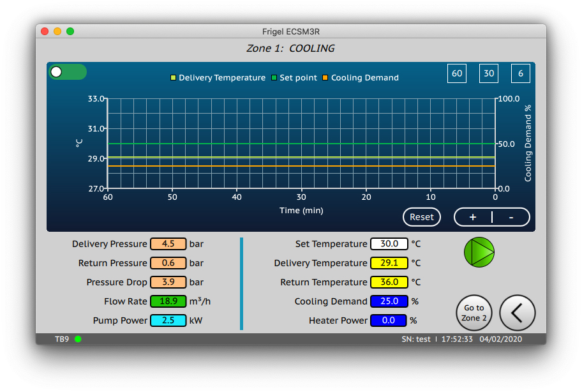582x392 pixels.
Task: Click the 04/02/2020 date in status bar
Action: [x=501, y=339]
